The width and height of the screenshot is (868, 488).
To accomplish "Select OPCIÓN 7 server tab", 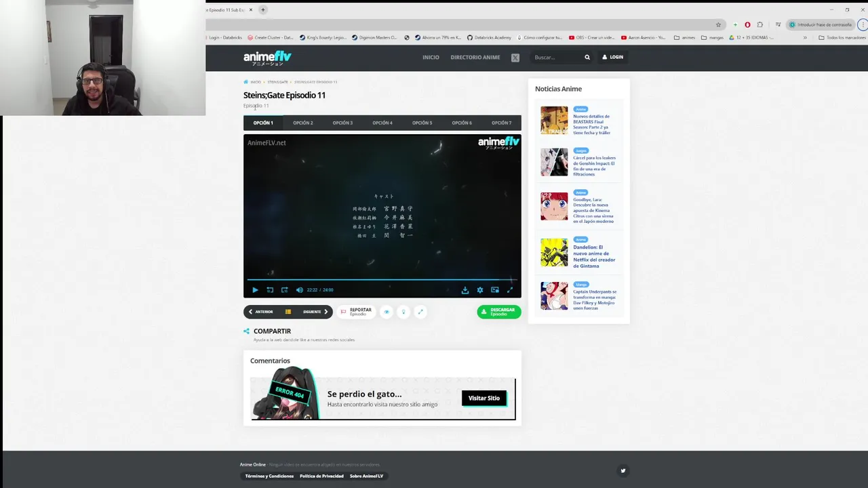I will coord(502,123).
